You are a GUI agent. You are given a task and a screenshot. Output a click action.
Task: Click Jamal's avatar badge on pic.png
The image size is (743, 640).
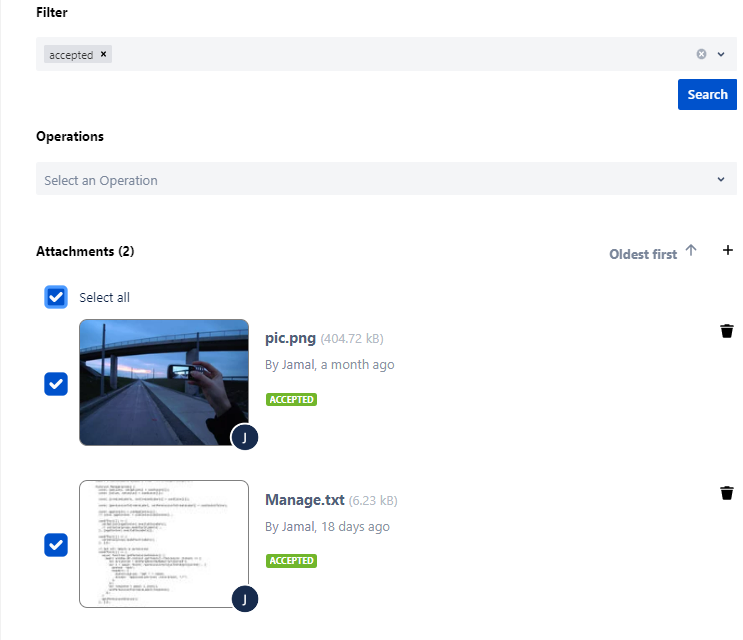point(245,437)
